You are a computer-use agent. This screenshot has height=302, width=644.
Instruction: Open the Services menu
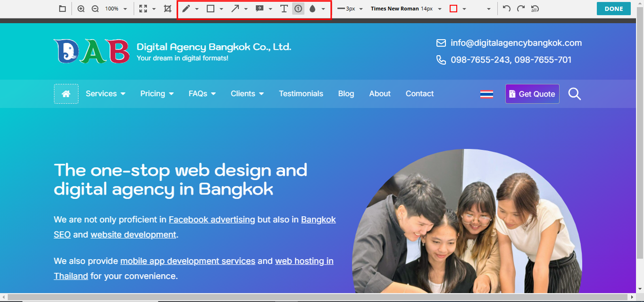tap(106, 94)
